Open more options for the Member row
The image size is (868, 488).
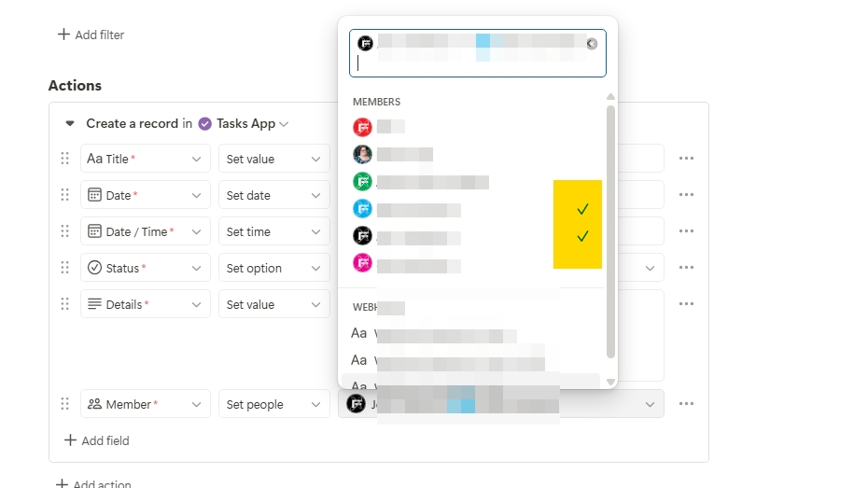pyautogui.click(x=686, y=404)
